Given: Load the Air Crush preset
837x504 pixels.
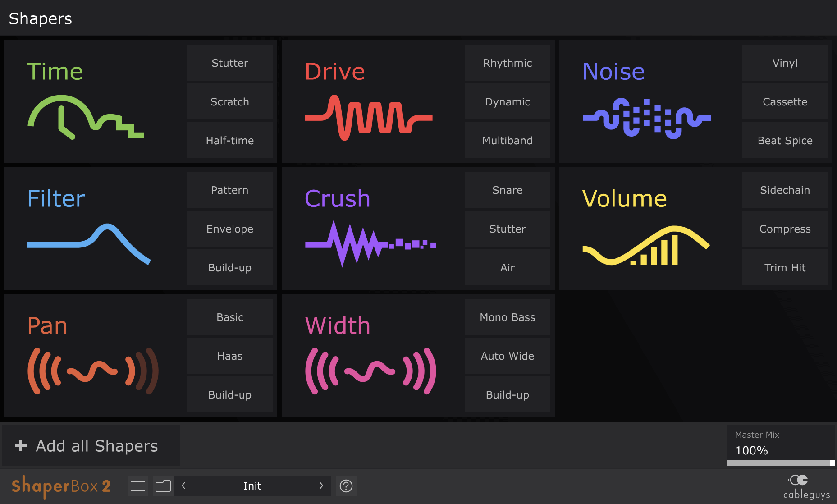Looking at the screenshot, I should pos(508,267).
